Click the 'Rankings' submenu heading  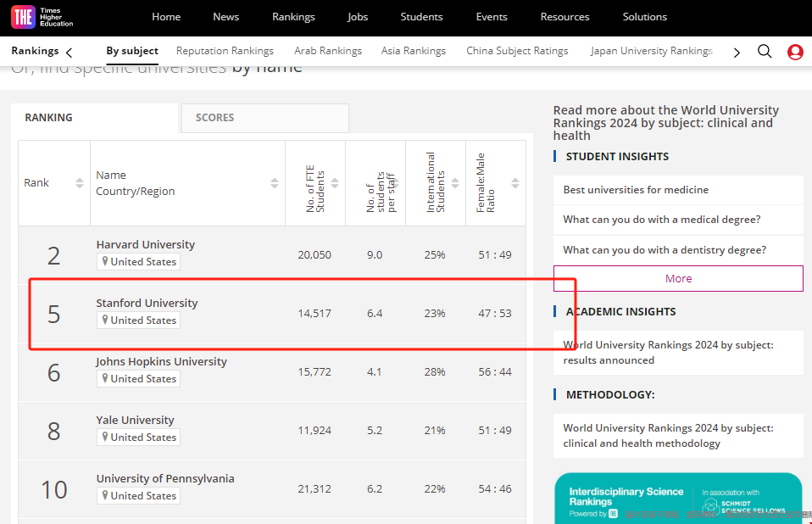36,51
